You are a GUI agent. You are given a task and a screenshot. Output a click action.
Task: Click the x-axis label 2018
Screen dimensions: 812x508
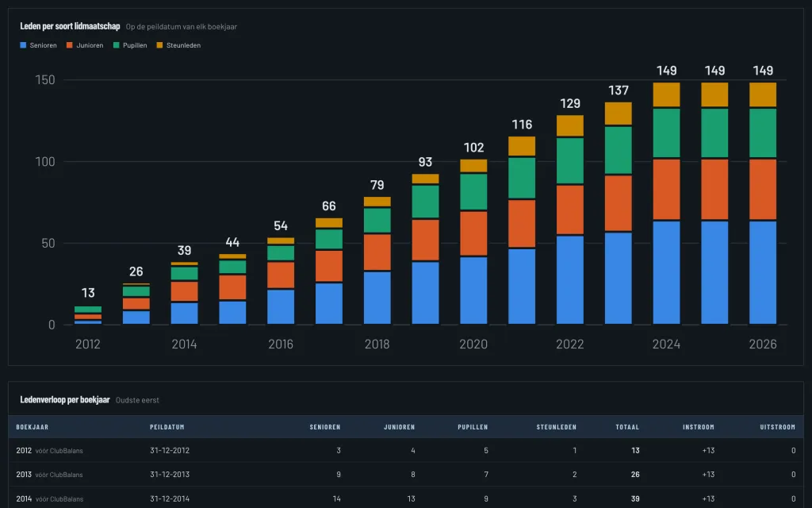click(377, 344)
